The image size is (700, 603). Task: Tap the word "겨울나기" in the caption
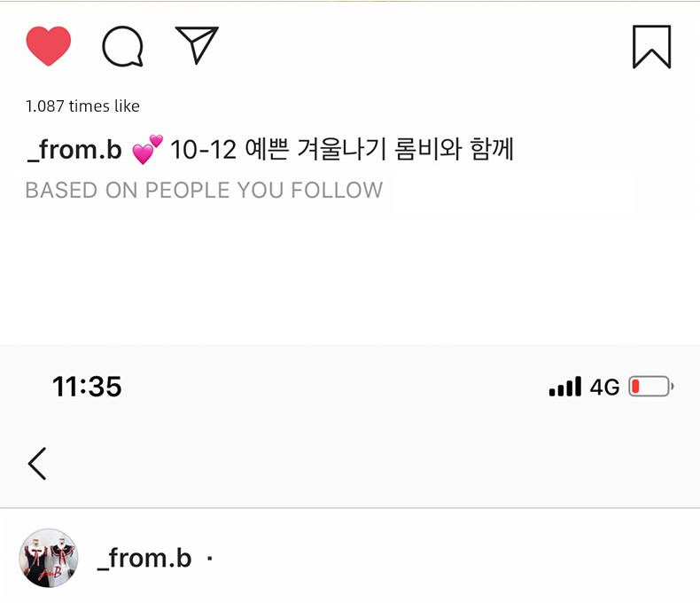point(339,150)
